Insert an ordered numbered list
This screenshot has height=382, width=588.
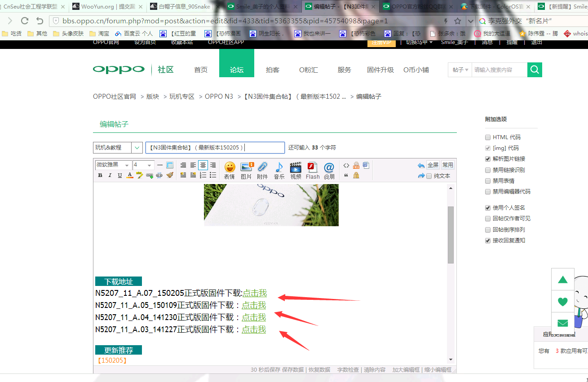click(x=203, y=175)
